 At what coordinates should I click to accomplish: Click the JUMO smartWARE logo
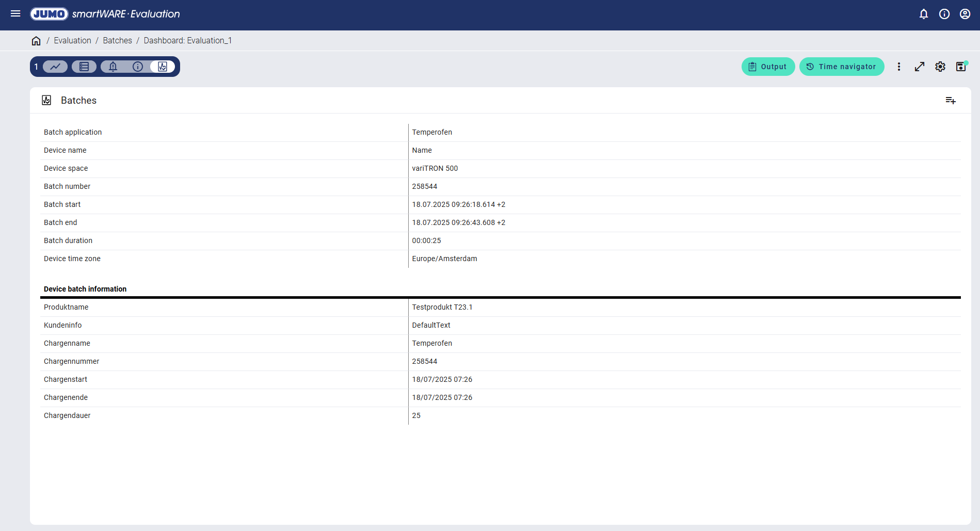click(105, 14)
